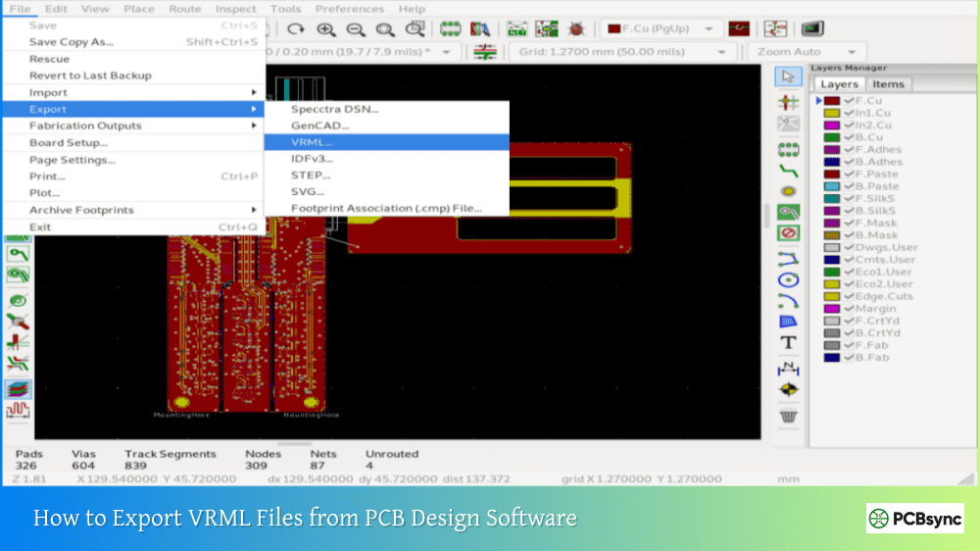Select the draw circle tool
The width and height of the screenshot is (980, 551).
pos(788,279)
